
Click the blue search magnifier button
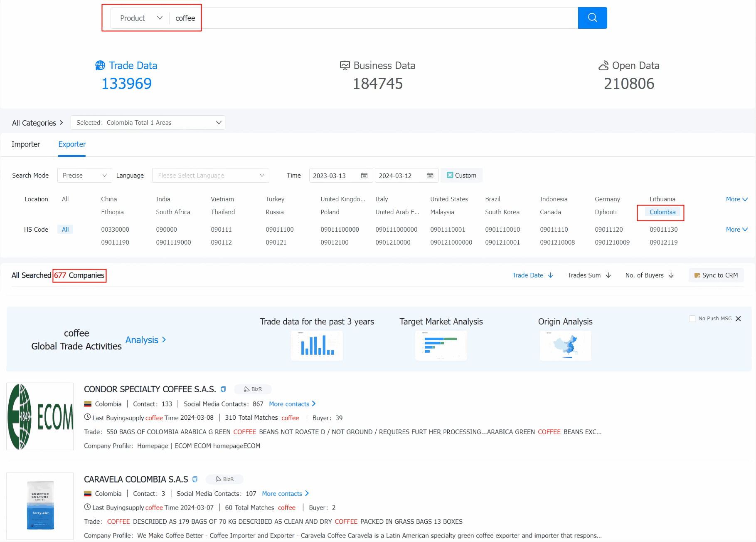point(592,18)
